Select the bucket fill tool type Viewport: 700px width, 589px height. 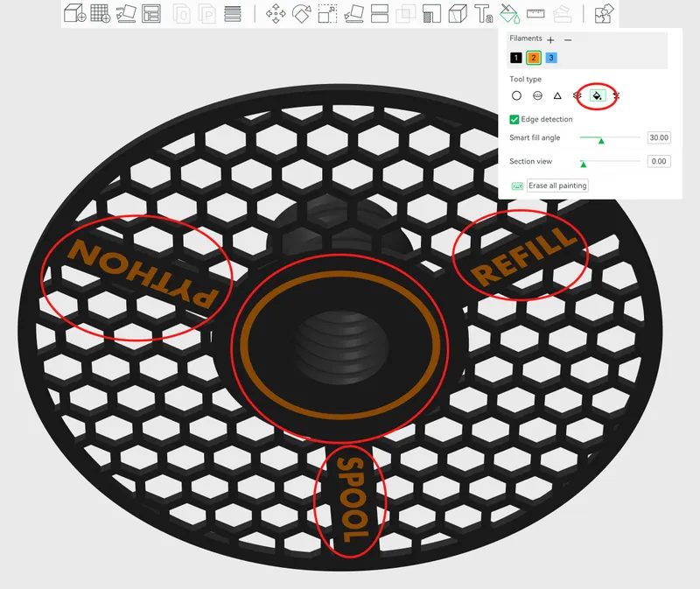(598, 95)
